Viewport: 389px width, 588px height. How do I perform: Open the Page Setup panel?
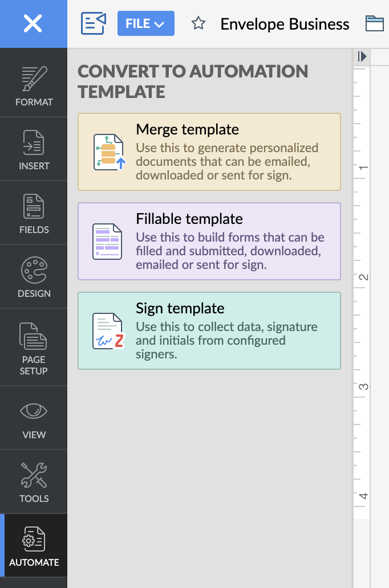pos(34,348)
